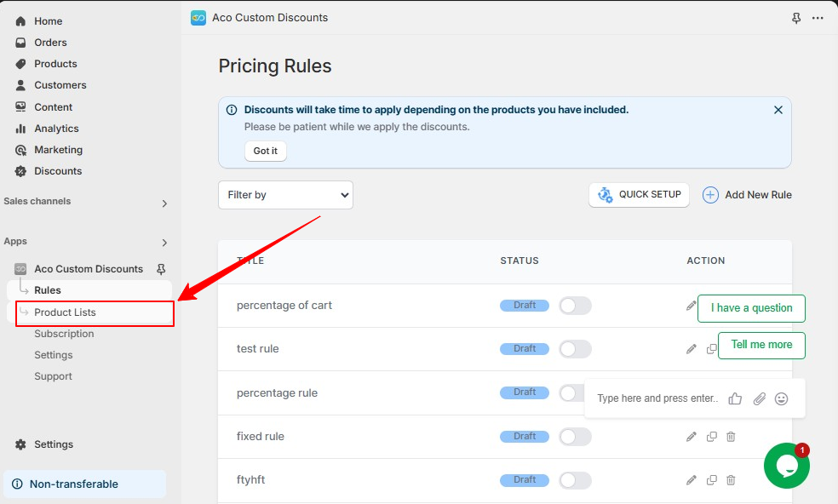Click the Got it button
838x504 pixels.
[265, 151]
